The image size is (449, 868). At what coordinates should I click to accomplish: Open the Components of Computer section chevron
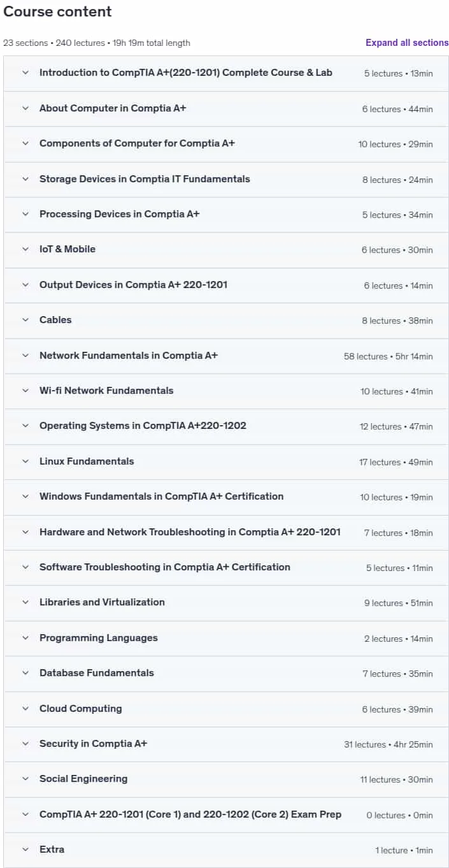click(x=25, y=143)
